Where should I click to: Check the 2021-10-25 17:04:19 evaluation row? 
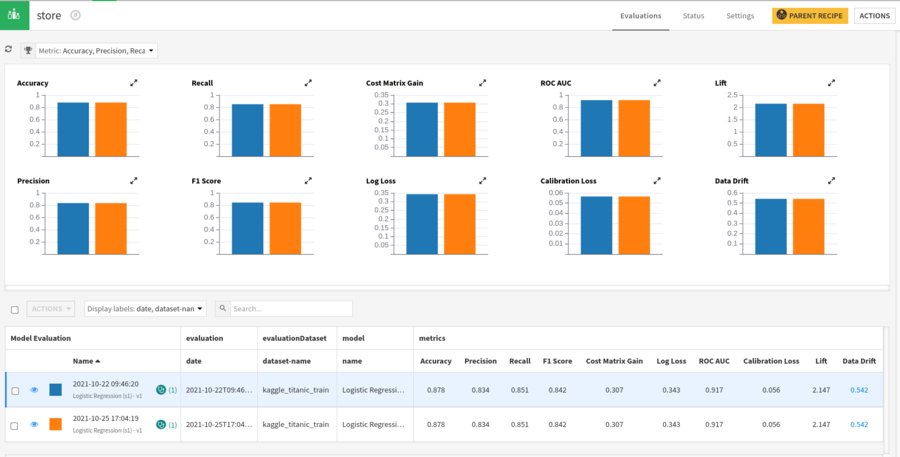click(x=14, y=426)
